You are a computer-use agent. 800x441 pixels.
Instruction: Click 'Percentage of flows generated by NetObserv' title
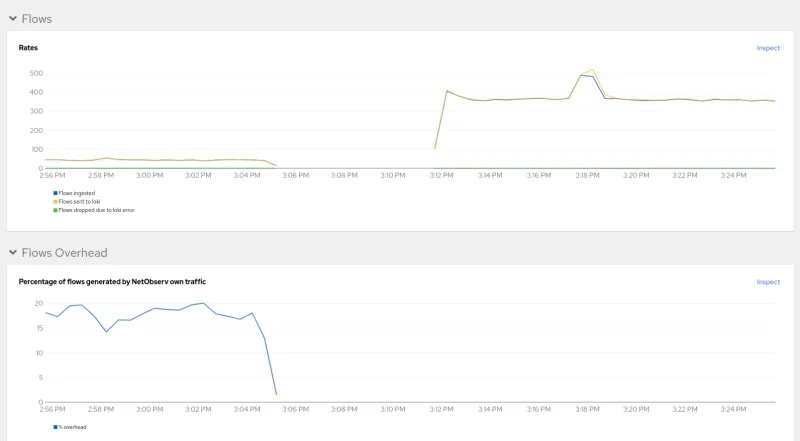point(112,281)
